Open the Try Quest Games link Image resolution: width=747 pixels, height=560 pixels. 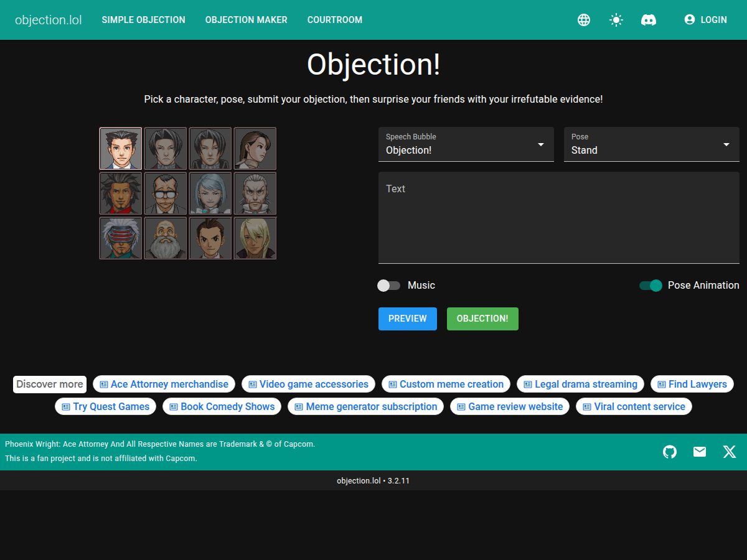(x=106, y=407)
